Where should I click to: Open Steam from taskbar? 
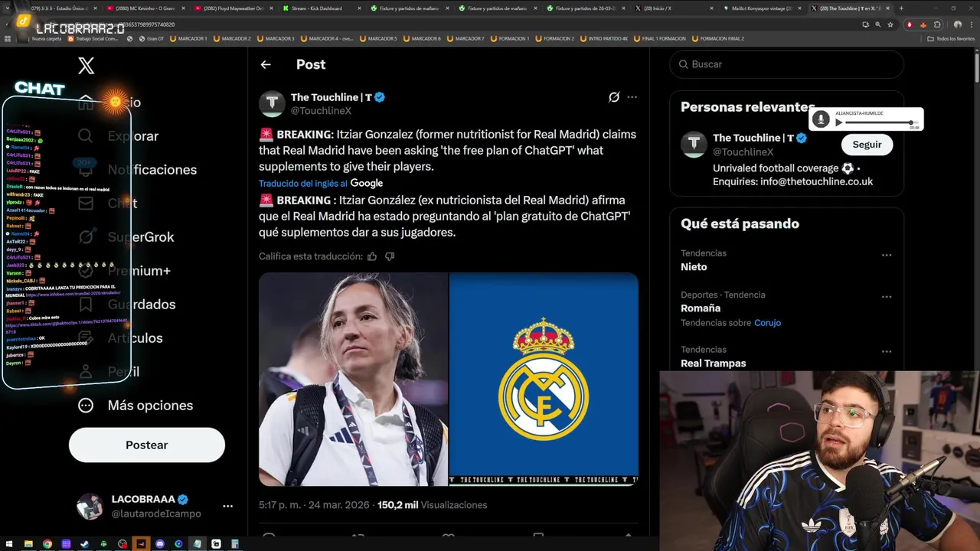[85, 544]
